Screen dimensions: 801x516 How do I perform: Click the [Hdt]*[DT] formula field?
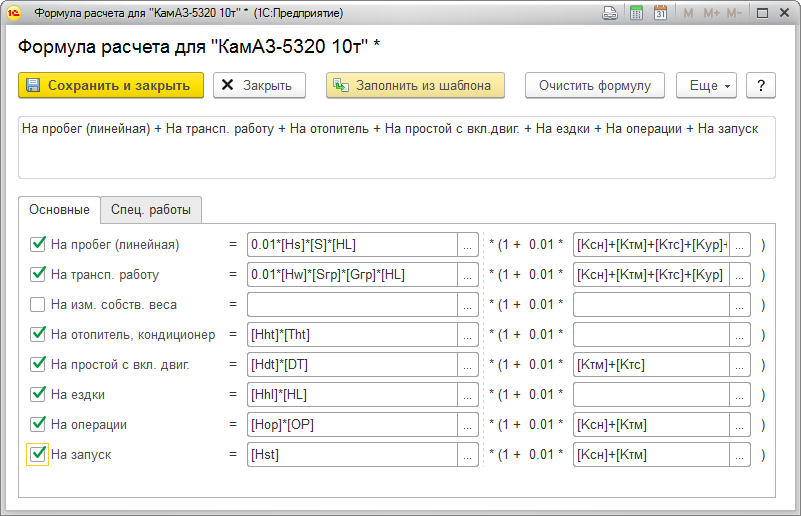point(352,364)
